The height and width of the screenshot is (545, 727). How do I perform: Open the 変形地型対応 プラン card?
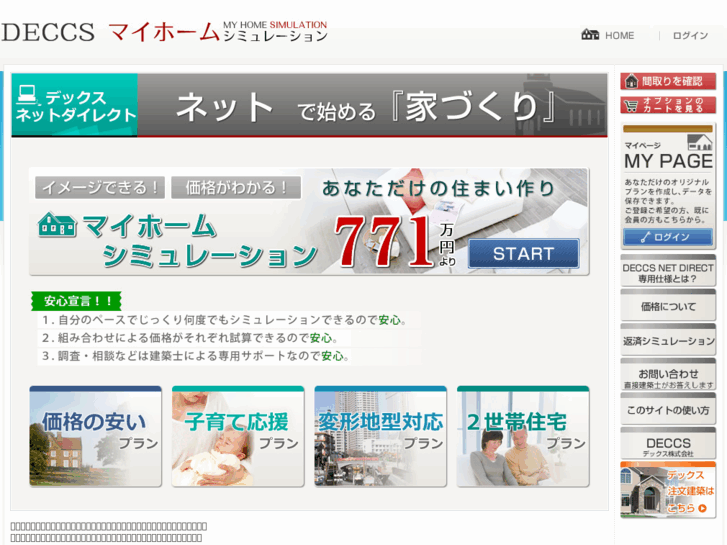381,436
